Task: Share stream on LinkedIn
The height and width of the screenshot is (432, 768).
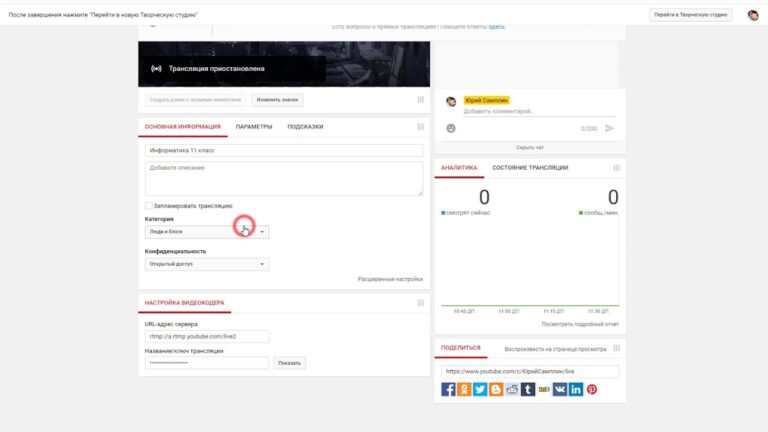Action: pos(576,389)
